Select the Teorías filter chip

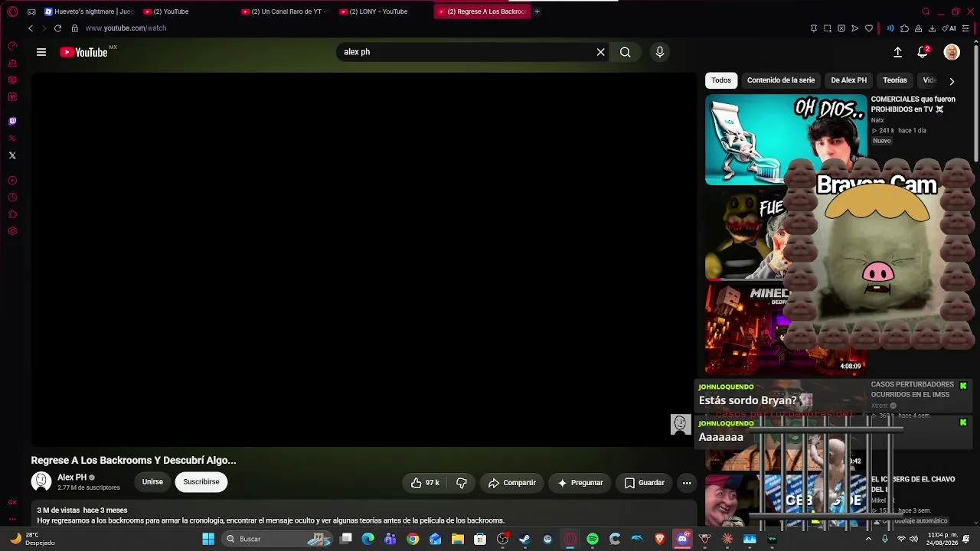pyautogui.click(x=895, y=80)
